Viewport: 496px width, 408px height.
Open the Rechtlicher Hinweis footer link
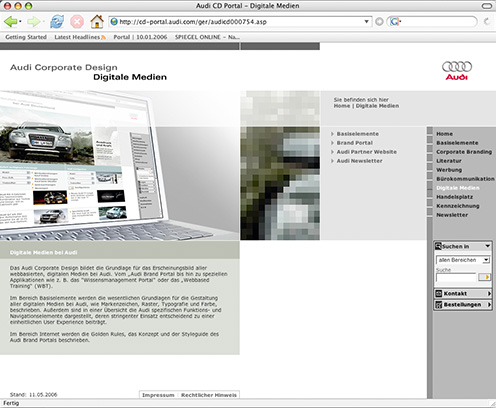click(209, 395)
